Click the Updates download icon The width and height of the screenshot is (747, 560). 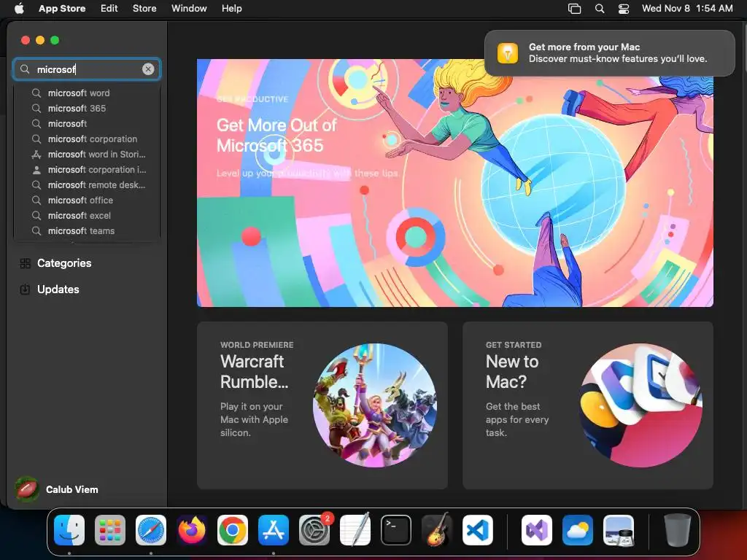click(26, 289)
